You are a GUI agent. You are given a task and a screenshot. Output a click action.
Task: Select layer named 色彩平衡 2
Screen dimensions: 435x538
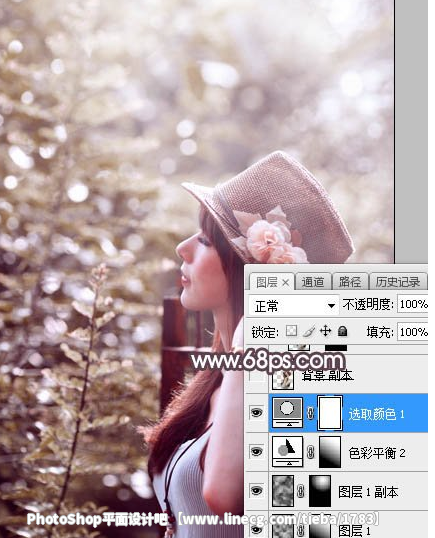point(377,453)
